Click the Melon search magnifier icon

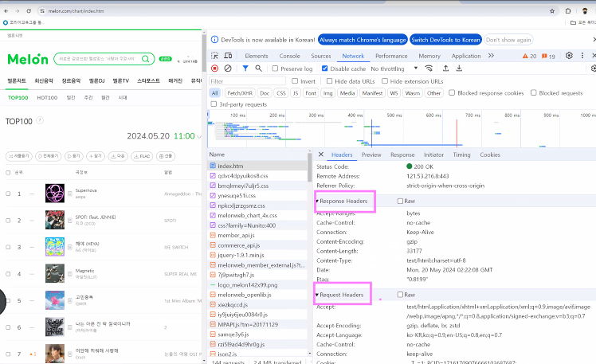coord(146,59)
